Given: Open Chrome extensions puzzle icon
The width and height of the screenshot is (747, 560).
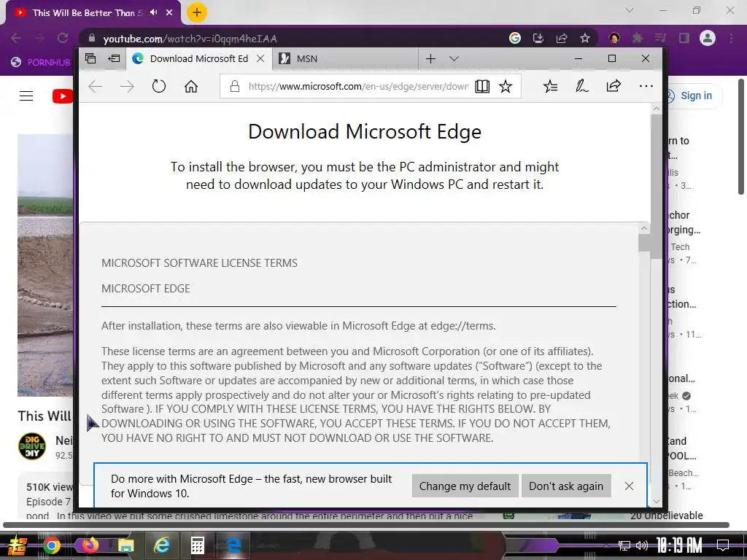Looking at the screenshot, I should (638, 38).
